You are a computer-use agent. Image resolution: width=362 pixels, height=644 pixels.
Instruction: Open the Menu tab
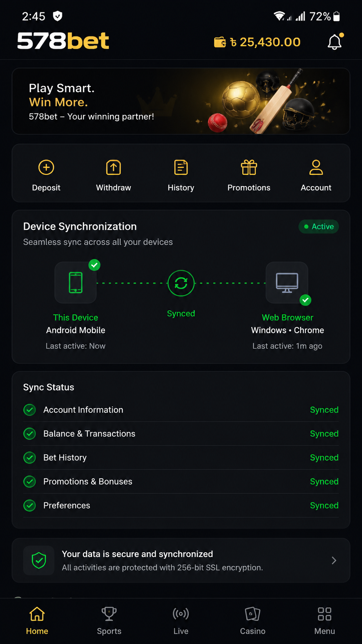coord(325,621)
